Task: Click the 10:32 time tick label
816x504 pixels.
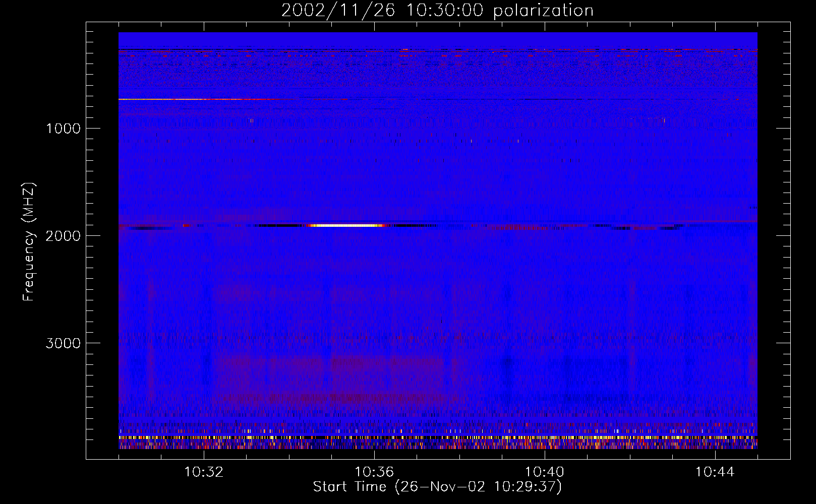Action: pos(204,472)
